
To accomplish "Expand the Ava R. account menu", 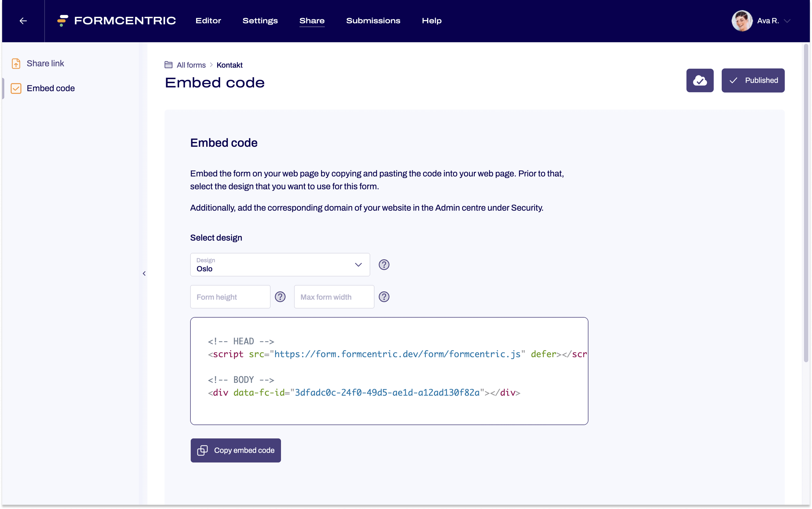I will [787, 21].
